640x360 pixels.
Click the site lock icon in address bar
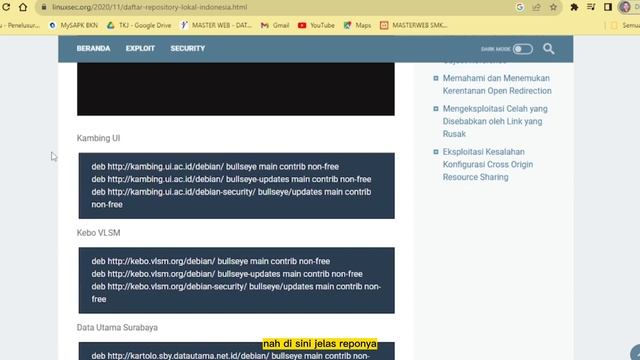[44, 7]
